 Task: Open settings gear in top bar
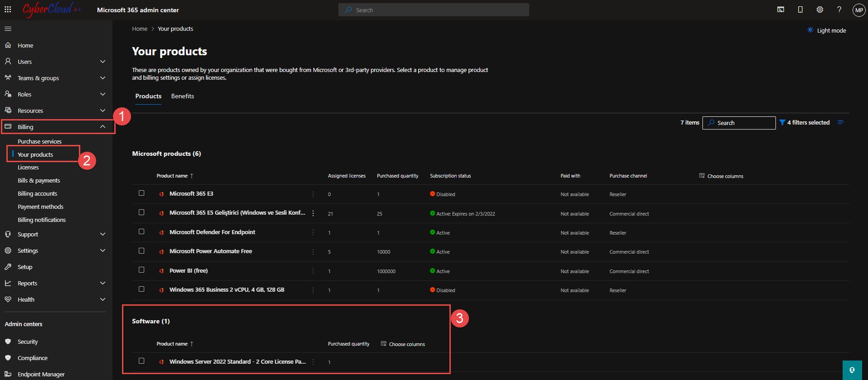(820, 10)
